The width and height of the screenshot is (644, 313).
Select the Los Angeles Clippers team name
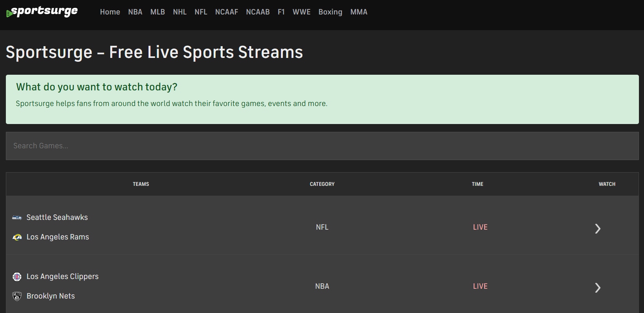pyautogui.click(x=63, y=277)
